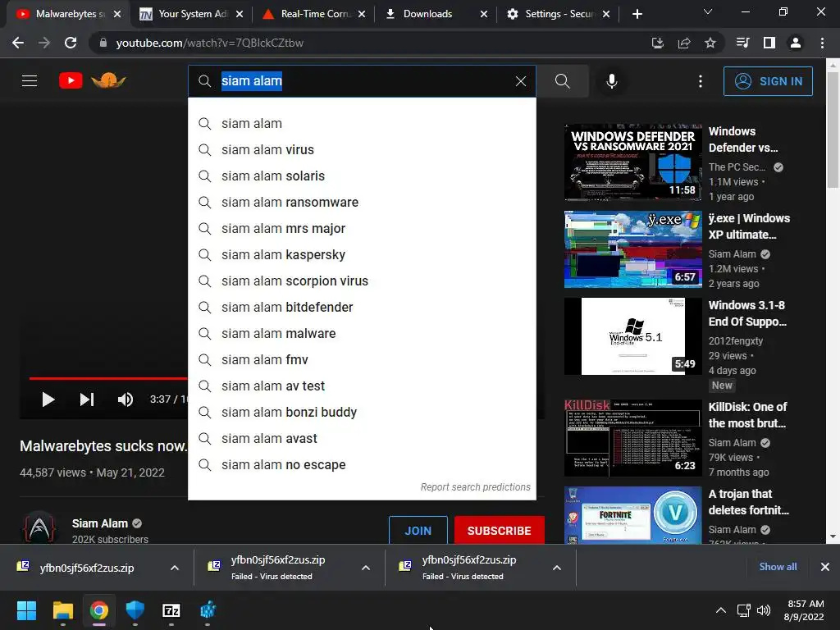The width and height of the screenshot is (840, 630).
Task: Open YouTube three-dot settings menu
Action: [701, 81]
